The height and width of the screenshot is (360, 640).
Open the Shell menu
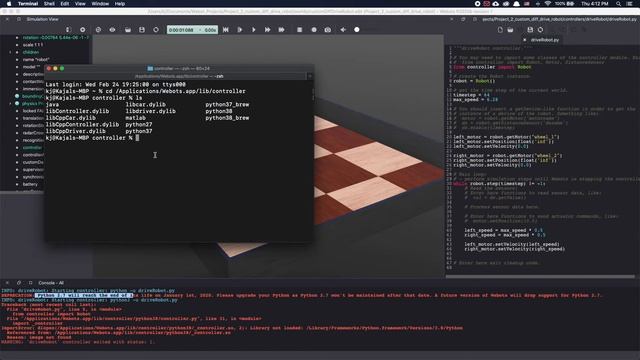point(49,4)
